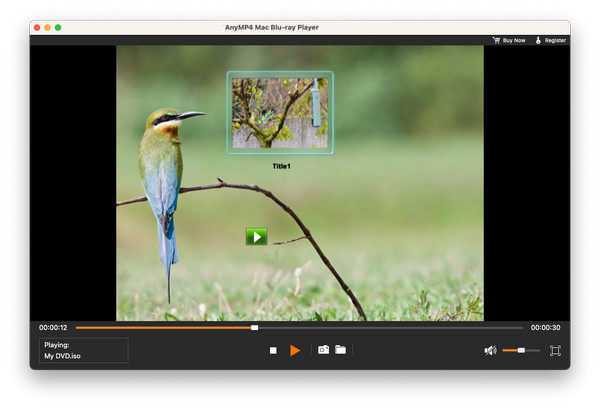
Task: Click the green play arrow in the DVD menu
Action: click(x=257, y=237)
